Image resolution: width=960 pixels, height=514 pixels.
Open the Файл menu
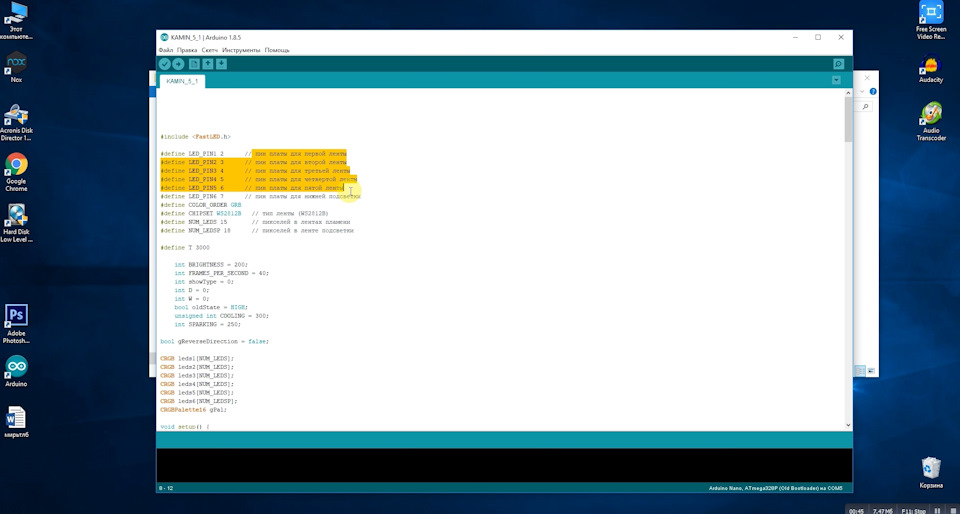[165, 50]
